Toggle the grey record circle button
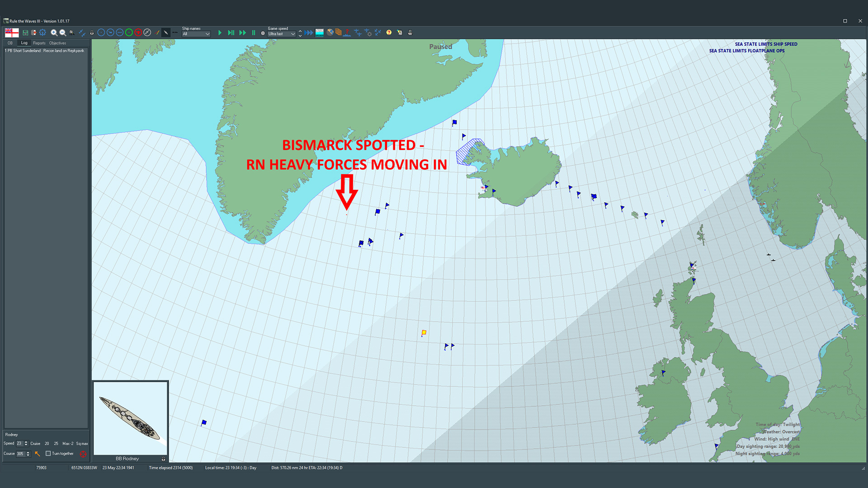Viewport: 868px width, 488px height. [x=263, y=33]
